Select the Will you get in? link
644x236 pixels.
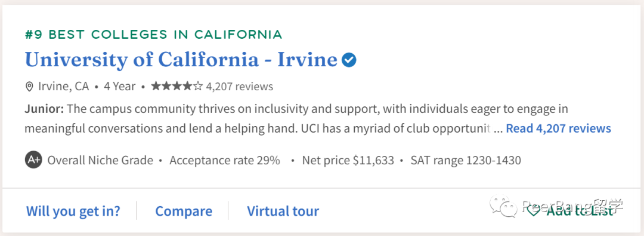[73, 211]
